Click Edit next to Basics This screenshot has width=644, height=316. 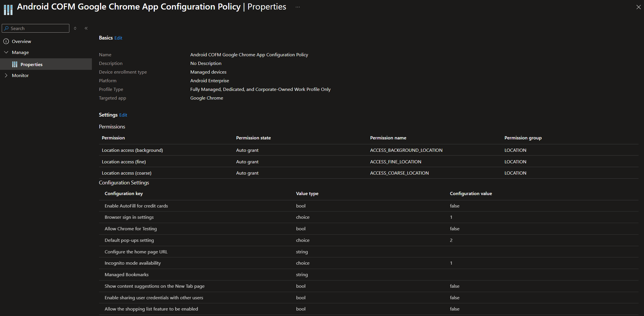(118, 38)
